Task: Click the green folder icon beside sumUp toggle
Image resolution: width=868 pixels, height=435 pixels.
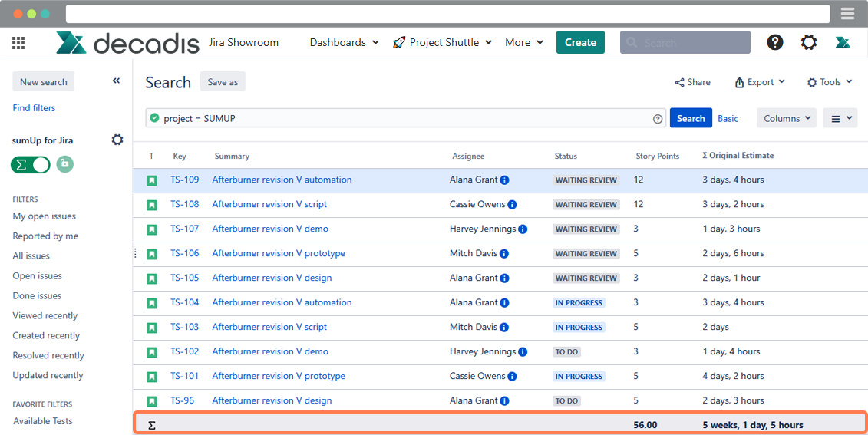Action: (x=65, y=164)
